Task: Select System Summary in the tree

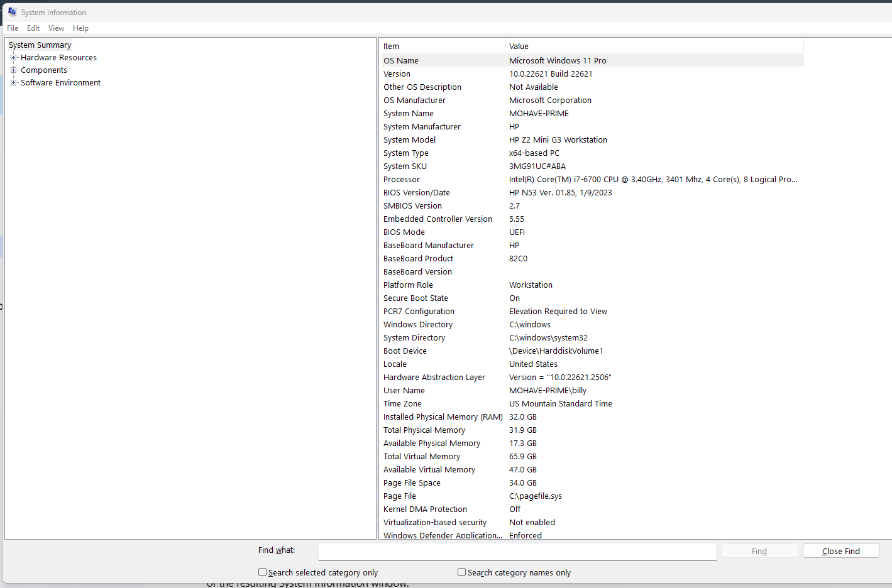Action: (40, 45)
